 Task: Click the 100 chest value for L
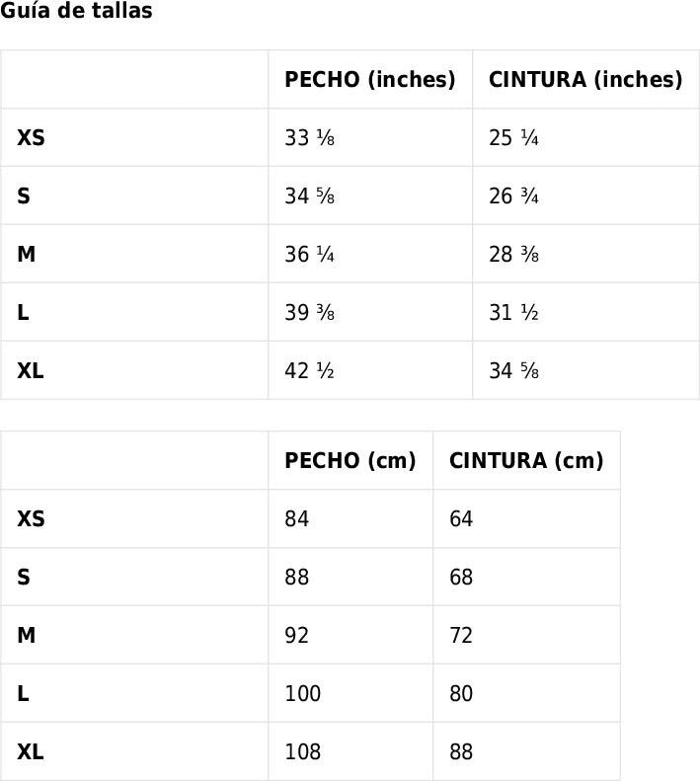click(x=303, y=694)
